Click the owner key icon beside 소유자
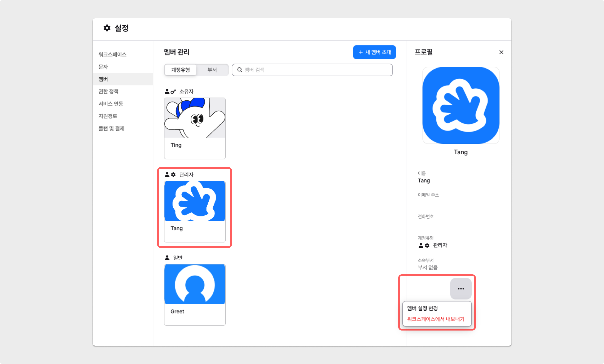This screenshot has height=364, width=604. 173,92
